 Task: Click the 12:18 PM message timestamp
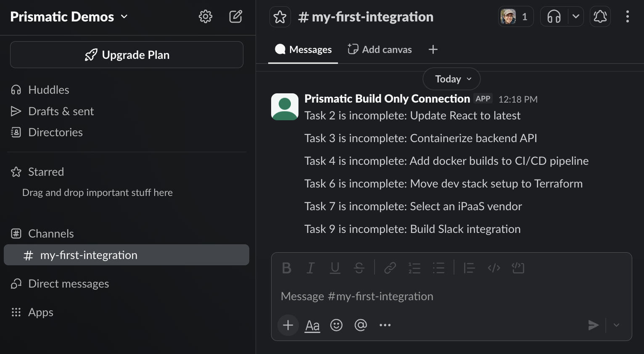518,99
